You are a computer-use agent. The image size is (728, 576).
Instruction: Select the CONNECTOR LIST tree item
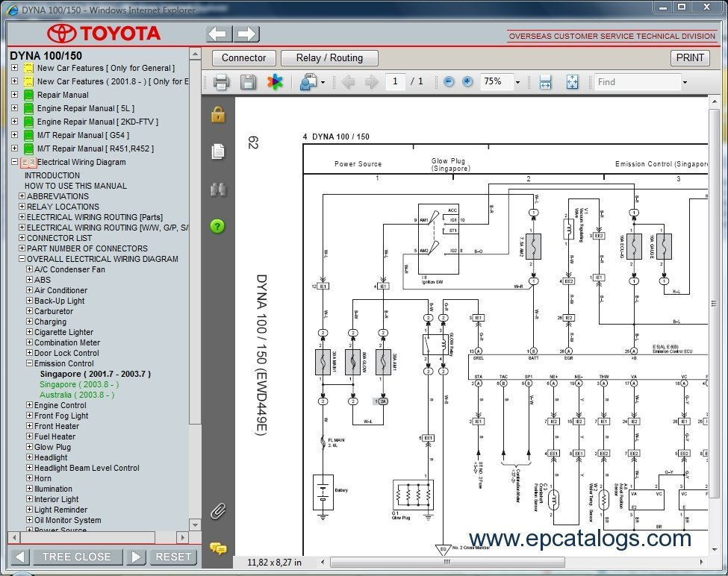pyautogui.click(x=60, y=238)
